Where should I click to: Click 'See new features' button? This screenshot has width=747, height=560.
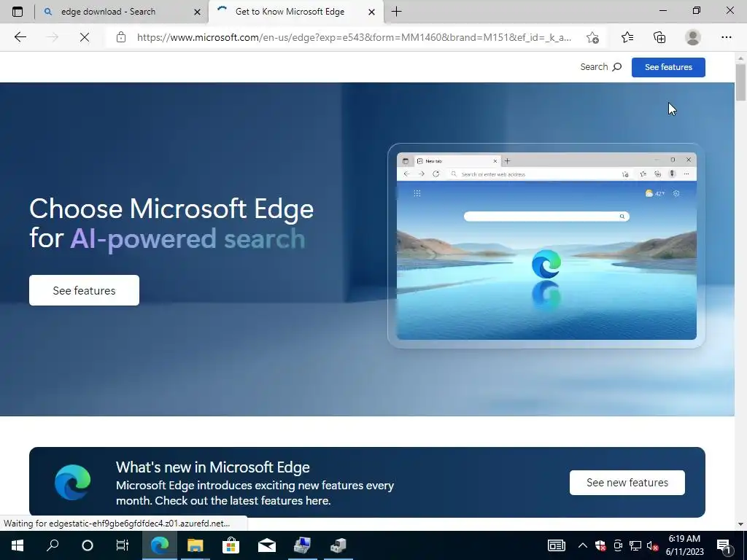click(627, 483)
